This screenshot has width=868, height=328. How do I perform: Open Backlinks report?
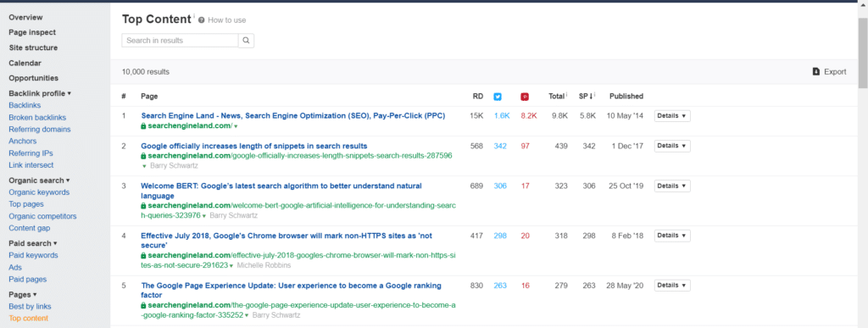pos(25,105)
